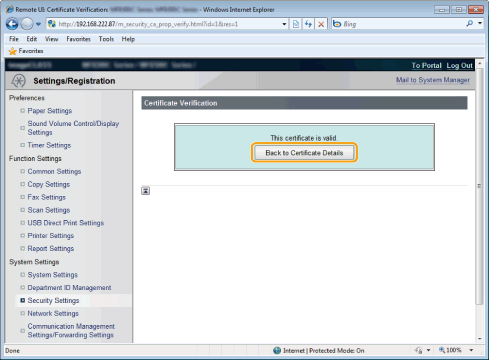The width and height of the screenshot is (489, 360).
Task: Open the zoom level 100% control
Action: coord(450,350)
